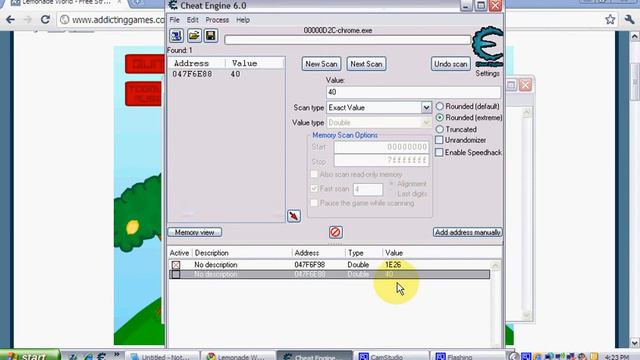The height and width of the screenshot is (360, 640).
Task: Toggle the Fast scan checkbox
Action: (x=314, y=189)
